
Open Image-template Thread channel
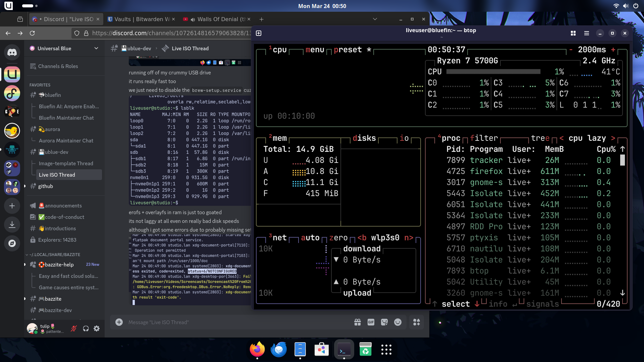tap(66, 164)
